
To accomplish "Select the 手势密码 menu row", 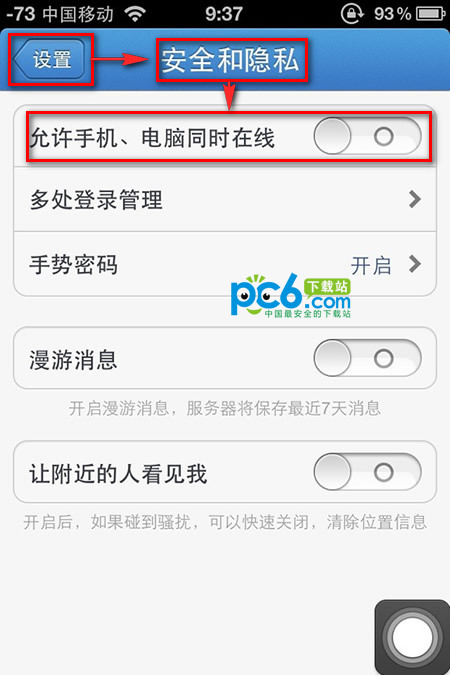I will (x=225, y=264).
